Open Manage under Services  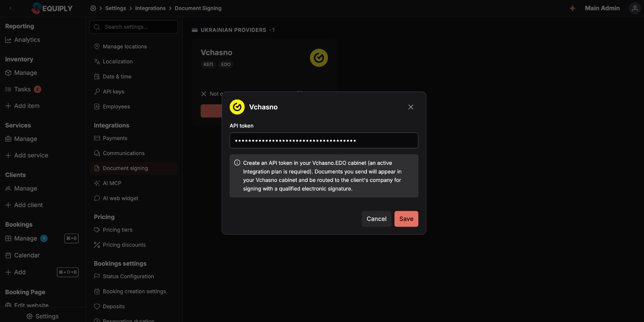[x=21, y=139]
